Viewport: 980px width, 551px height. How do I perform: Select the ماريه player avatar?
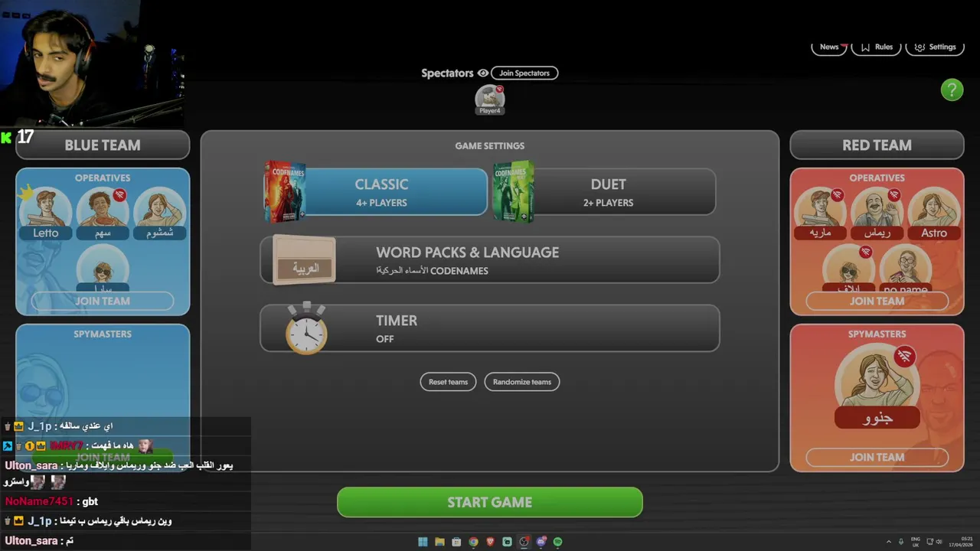click(x=820, y=214)
